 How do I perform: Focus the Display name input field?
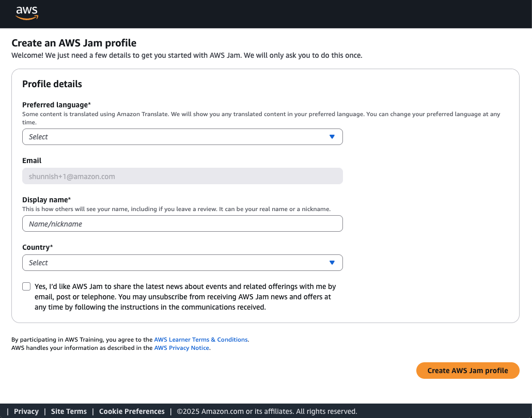pos(182,224)
